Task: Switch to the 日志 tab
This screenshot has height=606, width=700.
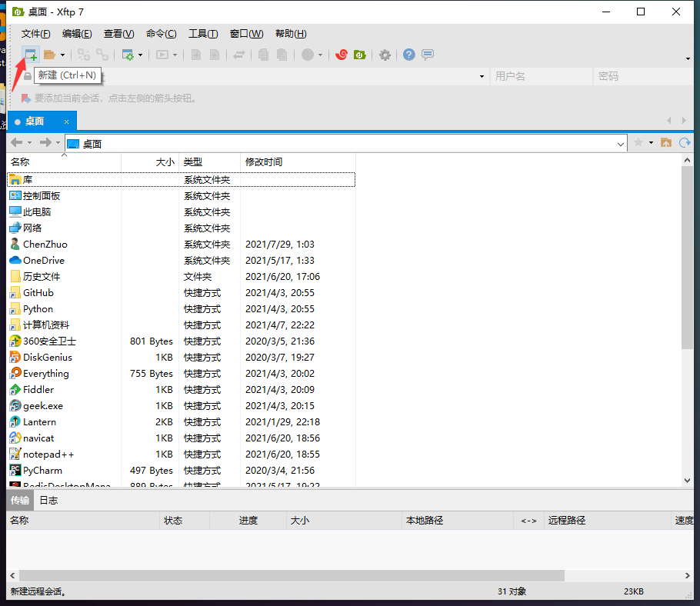Action: click(48, 500)
